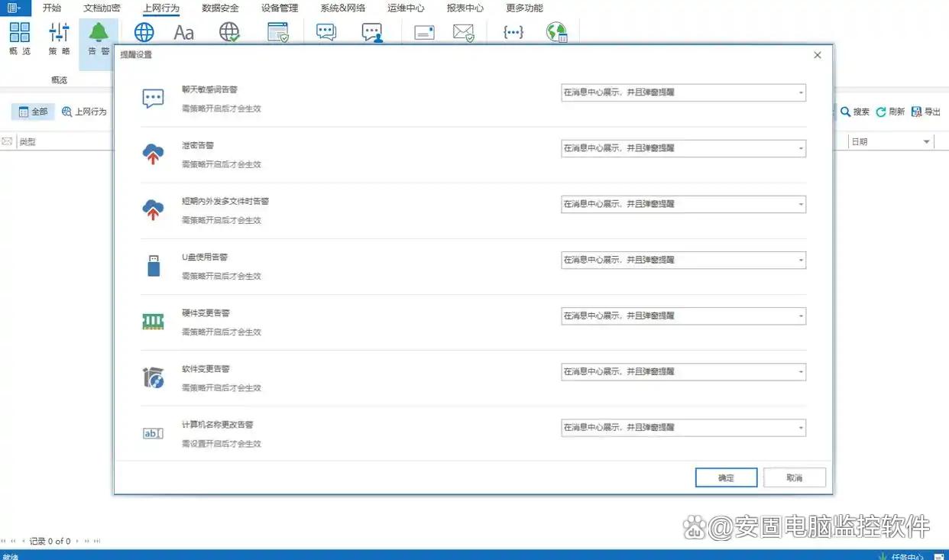The width and height of the screenshot is (949, 560).
Task: Click the 需设置开启后才会生效 note
Action: point(221,443)
